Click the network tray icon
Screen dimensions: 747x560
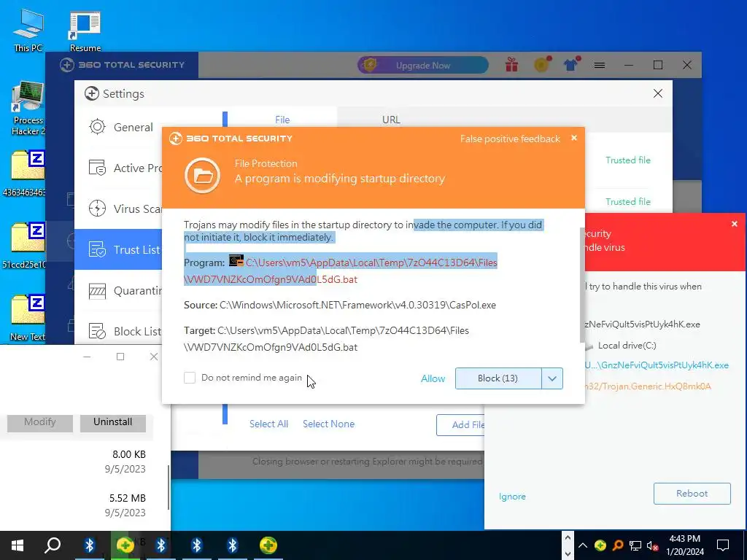pyautogui.click(x=635, y=545)
